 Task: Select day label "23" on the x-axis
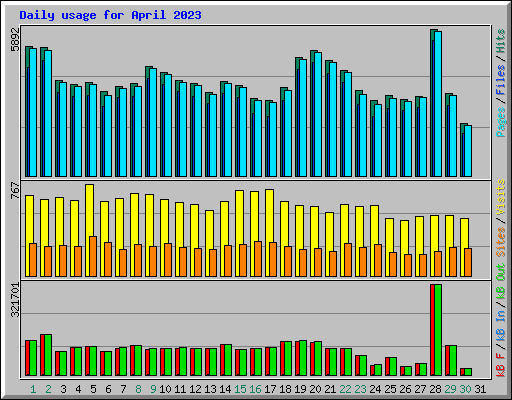tap(360, 389)
